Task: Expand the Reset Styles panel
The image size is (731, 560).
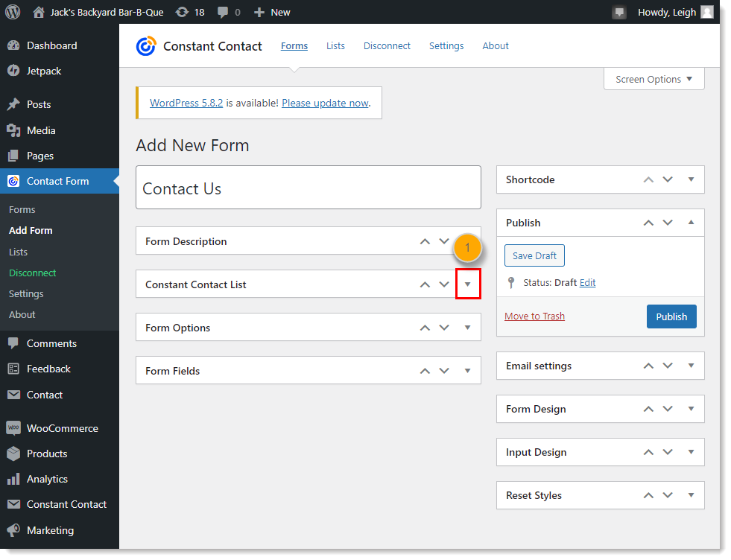Action: (691, 495)
